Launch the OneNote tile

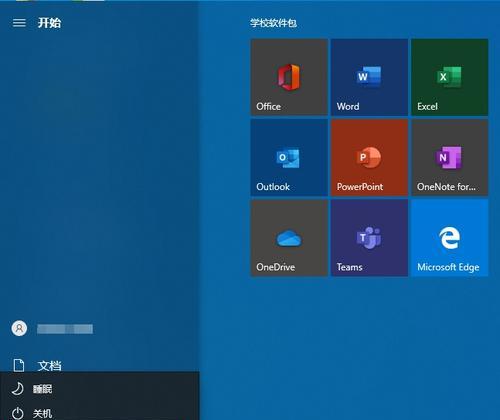pos(450,157)
